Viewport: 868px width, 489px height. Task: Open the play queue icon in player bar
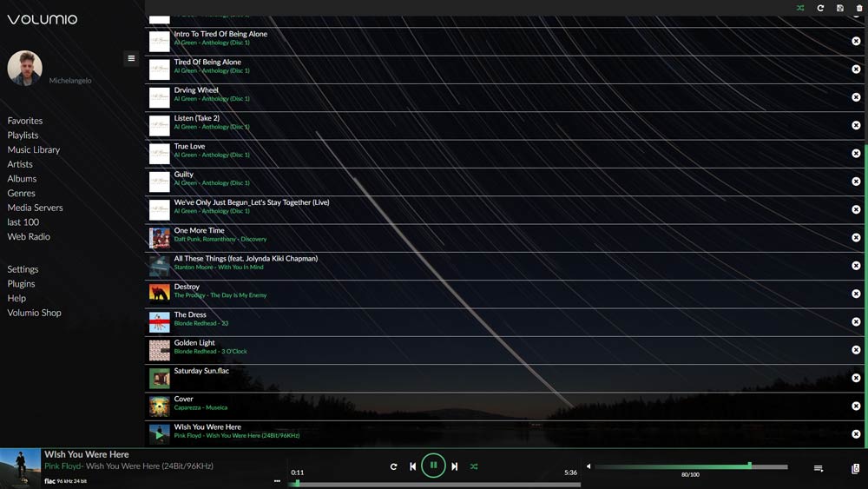818,468
